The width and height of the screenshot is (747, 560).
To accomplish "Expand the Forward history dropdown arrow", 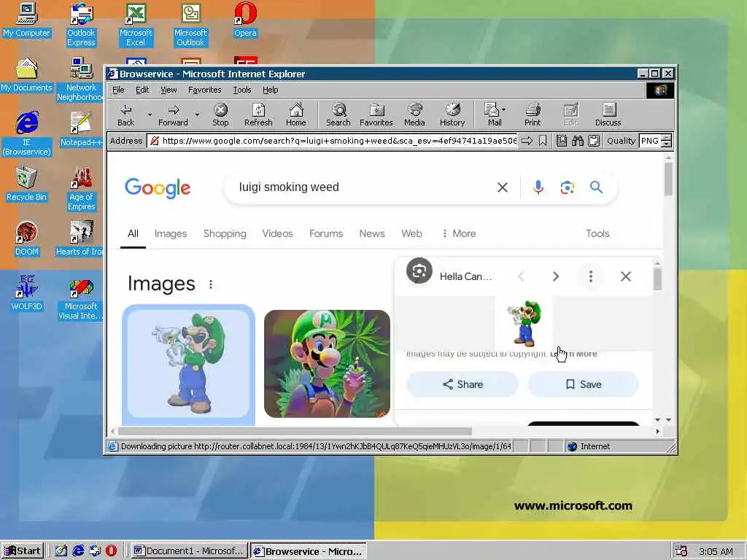I will [x=197, y=114].
